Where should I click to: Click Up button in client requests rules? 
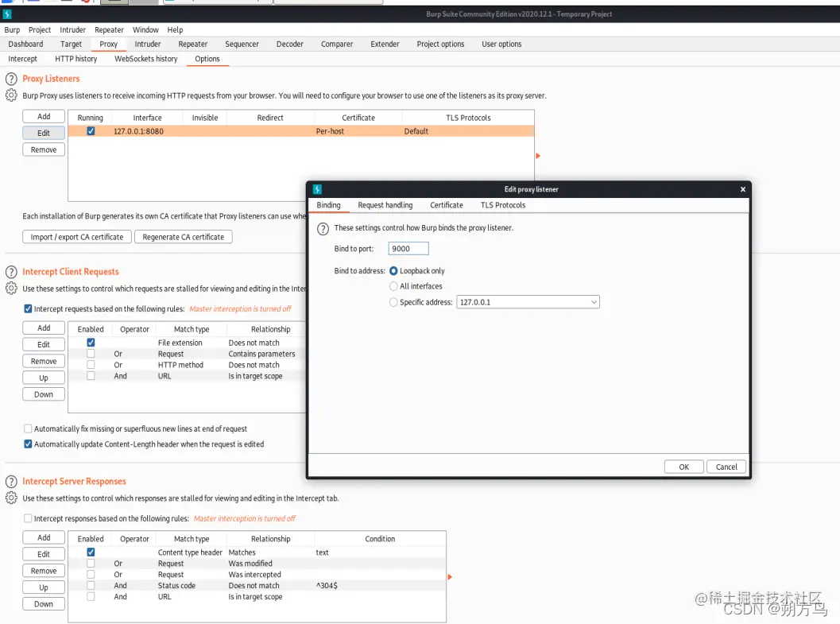click(44, 378)
